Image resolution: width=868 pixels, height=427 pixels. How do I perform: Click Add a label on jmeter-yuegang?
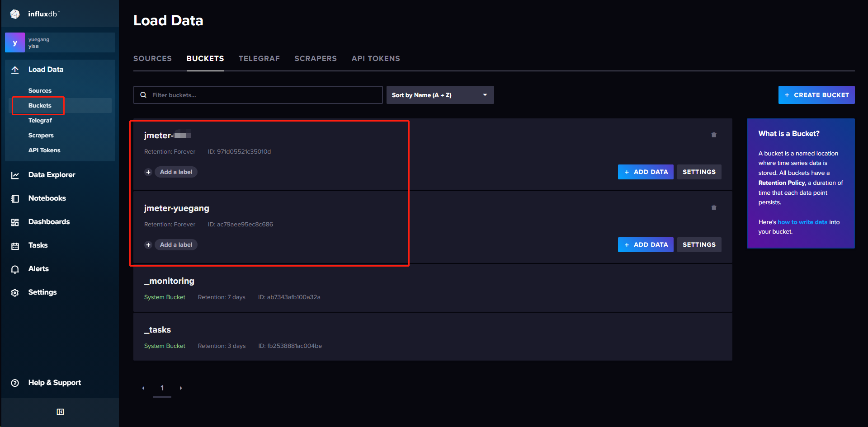click(176, 245)
